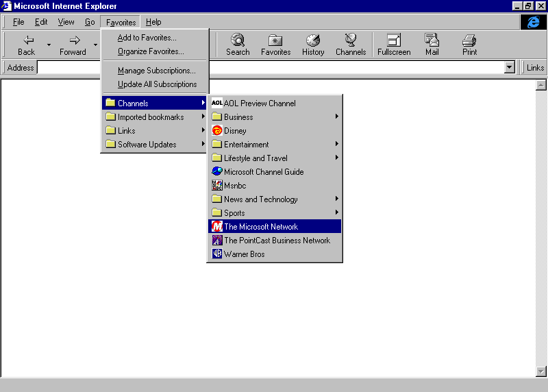Expand the Sports channel folder

pyautogui.click(x=275, y=212)
